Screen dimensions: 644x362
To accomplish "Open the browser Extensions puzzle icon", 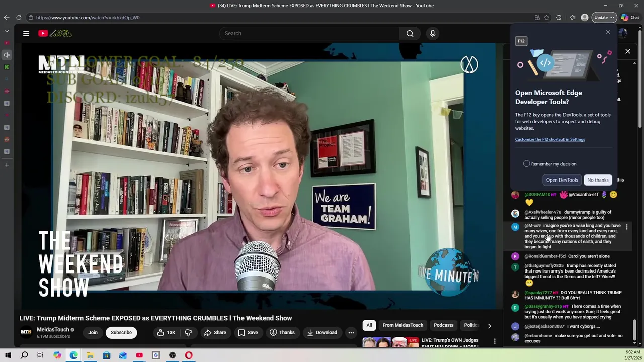I will 559,18.
